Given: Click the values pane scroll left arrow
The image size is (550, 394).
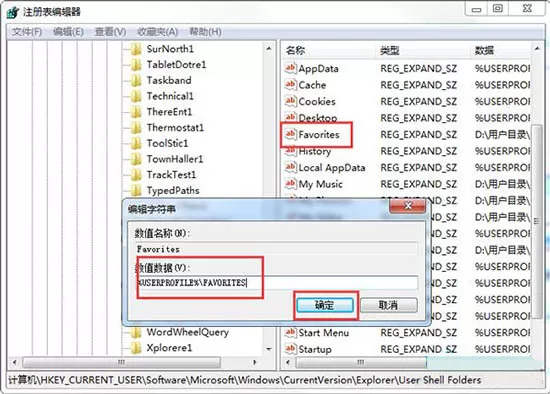Looking at the screenshot, I should [288, 362].
